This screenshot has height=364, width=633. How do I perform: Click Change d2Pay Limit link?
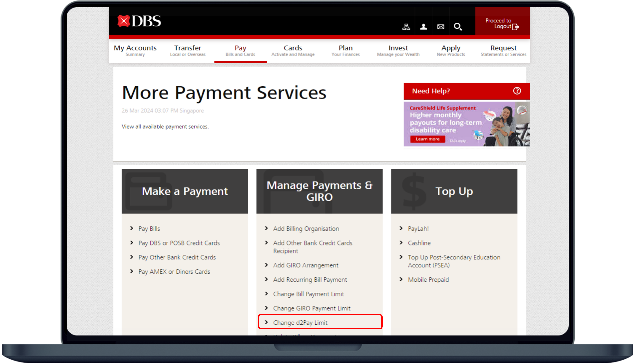300,322
